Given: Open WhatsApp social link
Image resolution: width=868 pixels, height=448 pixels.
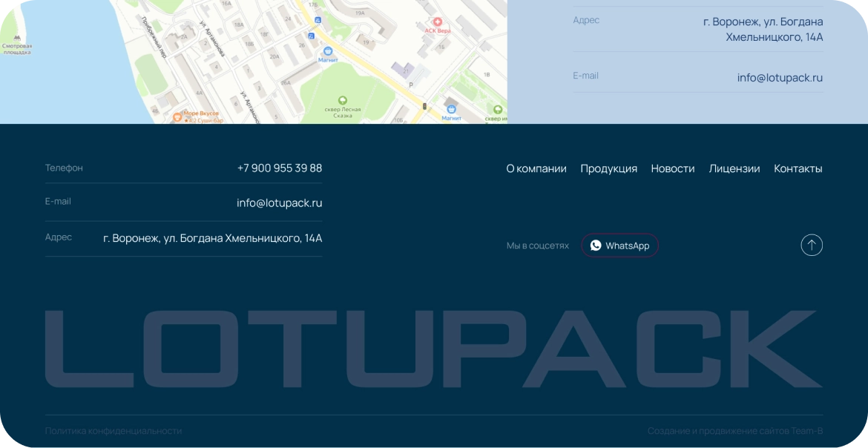Looking at the screenshot, I should (619, 246).
